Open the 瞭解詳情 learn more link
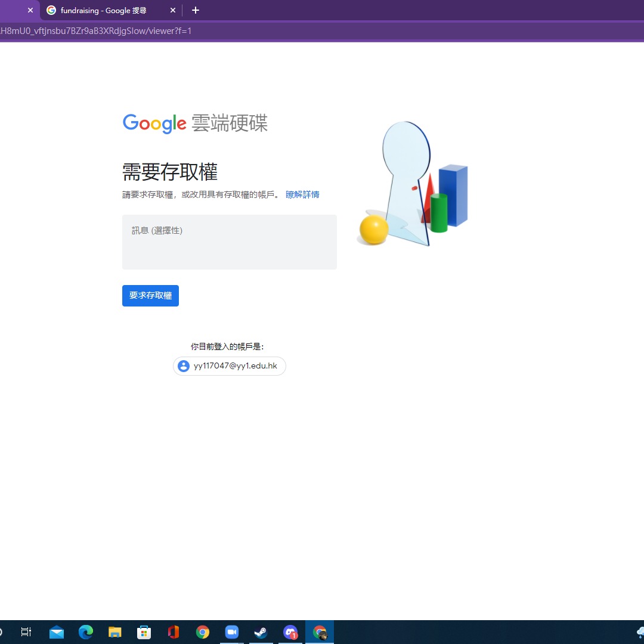644x644 pixels. tap(302, 194)
